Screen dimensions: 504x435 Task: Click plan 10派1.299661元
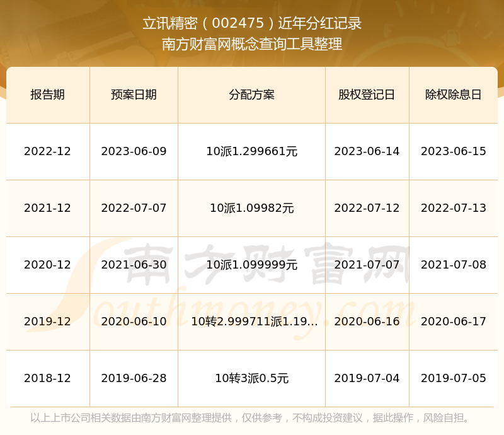[x=251, y=151]
